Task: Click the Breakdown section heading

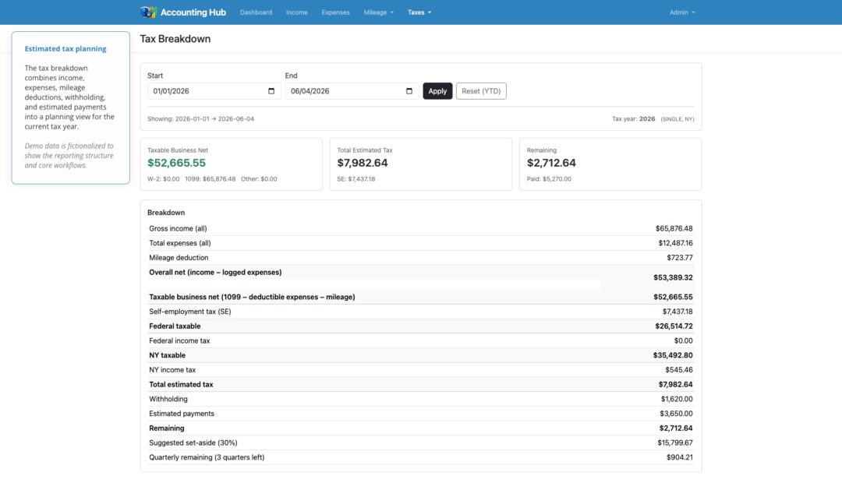Action: click(x=166, y=213)
